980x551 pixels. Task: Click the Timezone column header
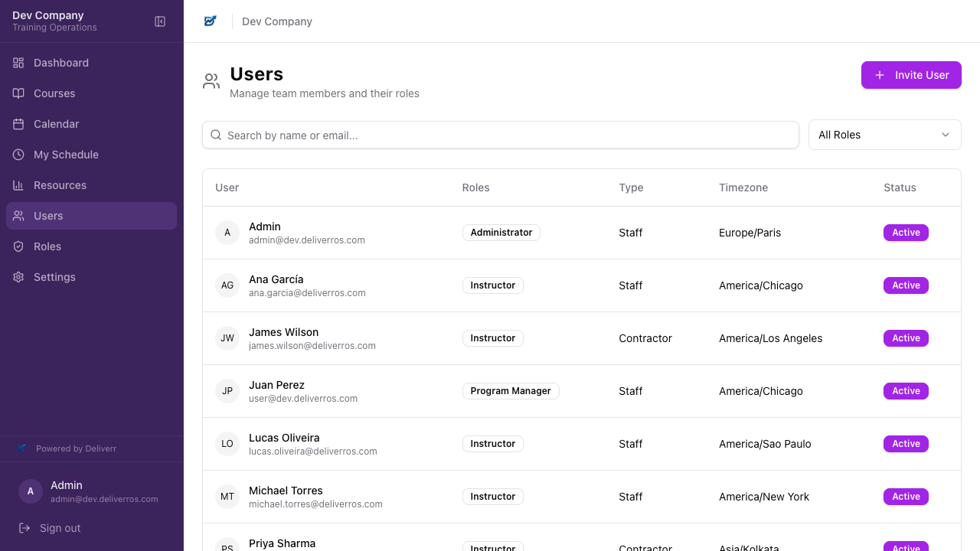click(x=743, y=187)
